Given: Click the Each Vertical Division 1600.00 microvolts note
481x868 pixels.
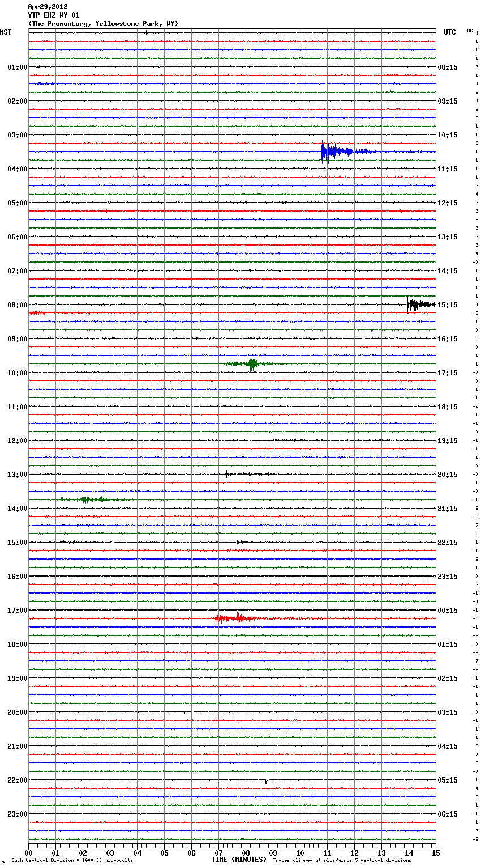Looking at the screenshot, I should pyautogui.click(x=72, y=860).
